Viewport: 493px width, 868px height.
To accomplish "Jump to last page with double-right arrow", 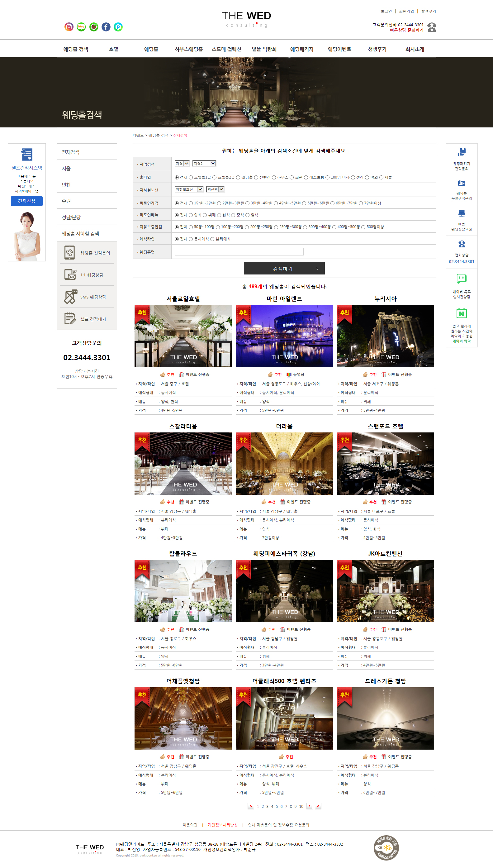I will pos(318,806).
